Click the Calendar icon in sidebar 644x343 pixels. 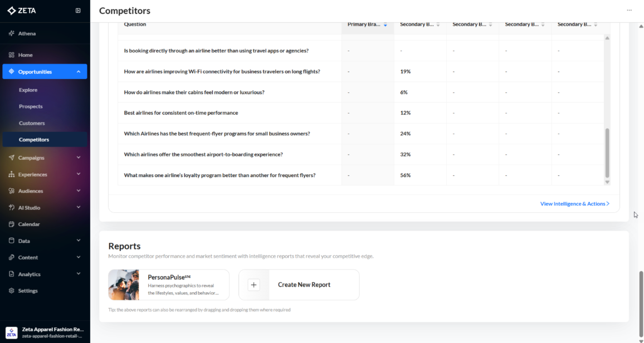tap(12, 224)
